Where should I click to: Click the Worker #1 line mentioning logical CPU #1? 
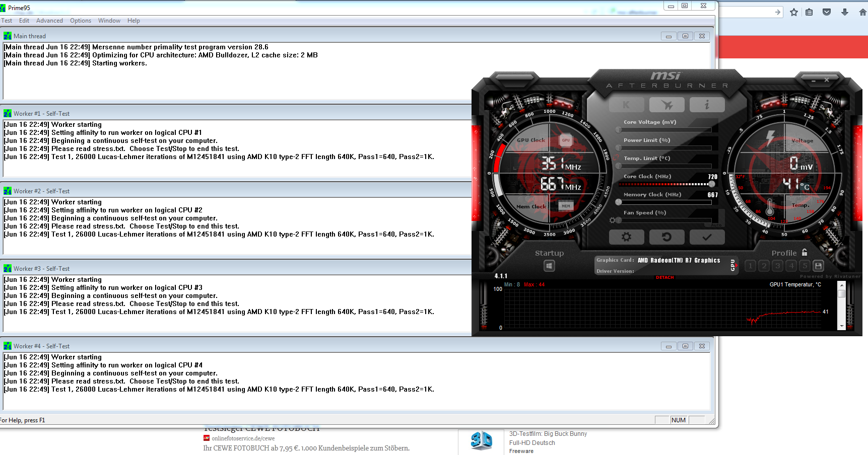[103, 132]
